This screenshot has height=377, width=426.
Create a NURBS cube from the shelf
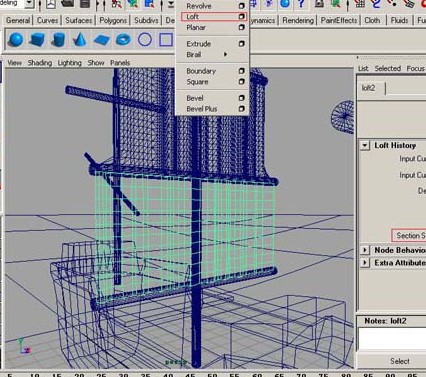pyautogui.click(x=37, y=40)
